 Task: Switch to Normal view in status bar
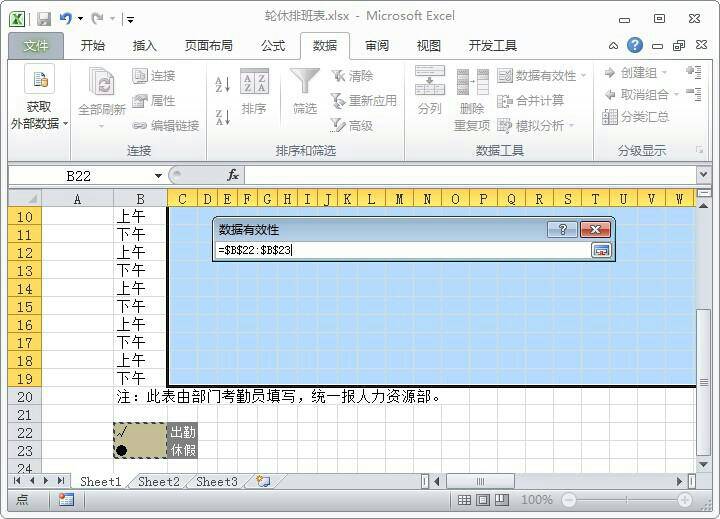pos(464,500)
